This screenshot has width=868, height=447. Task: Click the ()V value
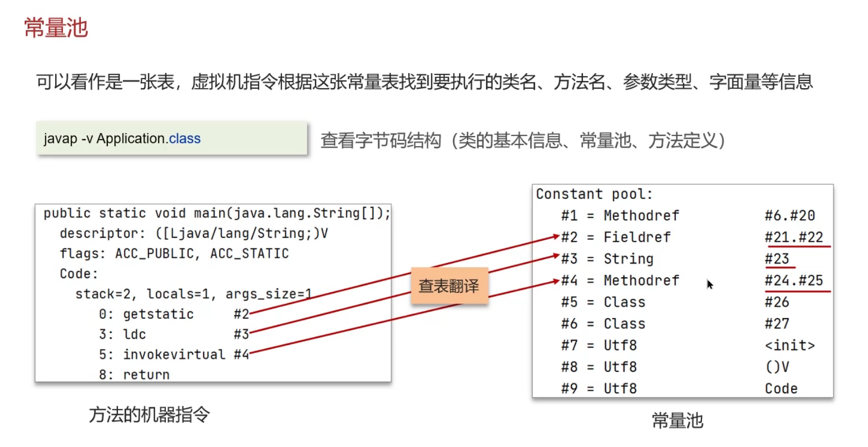pos(777,367)
